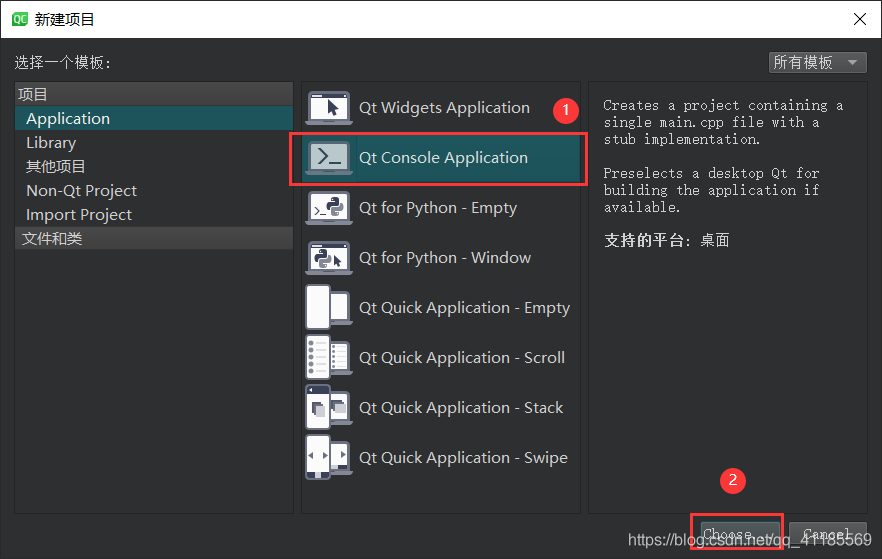Click the 项目 section header
The image size is (882, 559).
click(154, 94)
